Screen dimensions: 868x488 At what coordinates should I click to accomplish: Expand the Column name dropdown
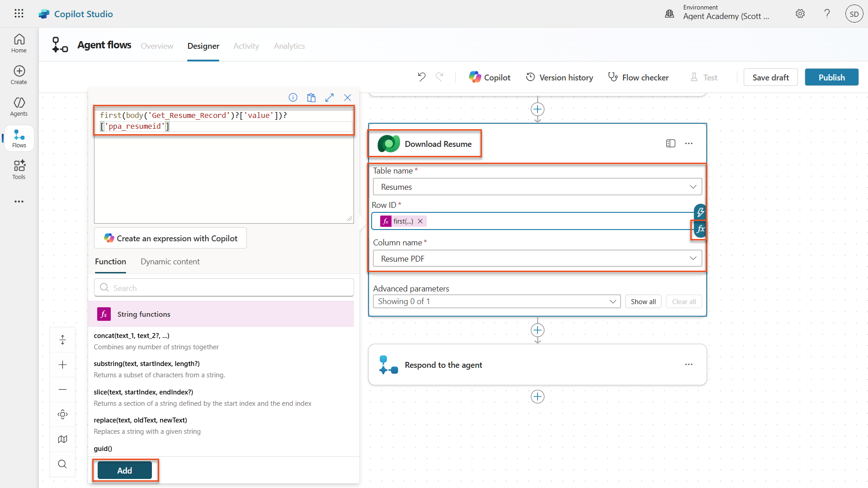coord(693,258)
